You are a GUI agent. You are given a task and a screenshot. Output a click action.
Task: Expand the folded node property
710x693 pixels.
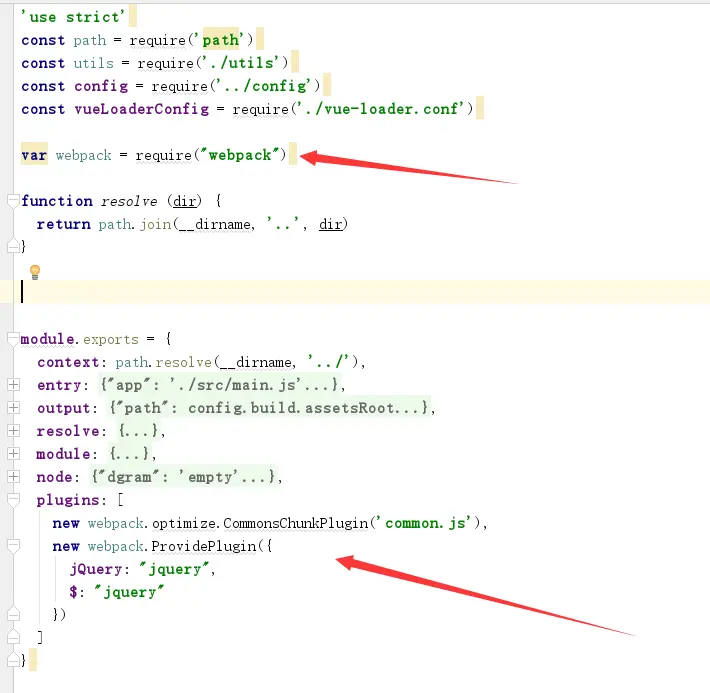coord(14,476)
